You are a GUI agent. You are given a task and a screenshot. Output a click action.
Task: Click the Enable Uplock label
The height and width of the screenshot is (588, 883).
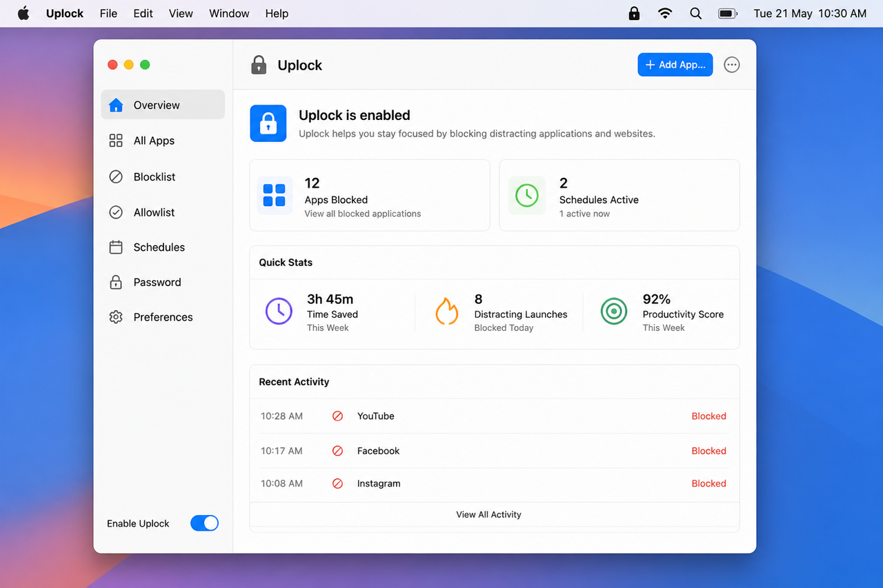pos(138,524)
